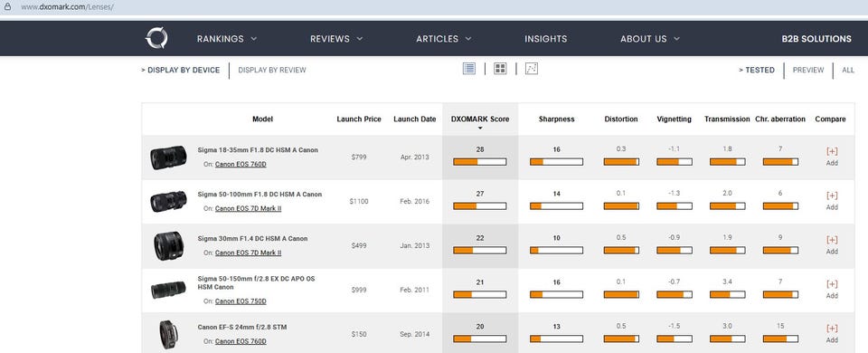The image size is (868, 353).
Task: Sort by Transmission column
Action: (727, 119)
